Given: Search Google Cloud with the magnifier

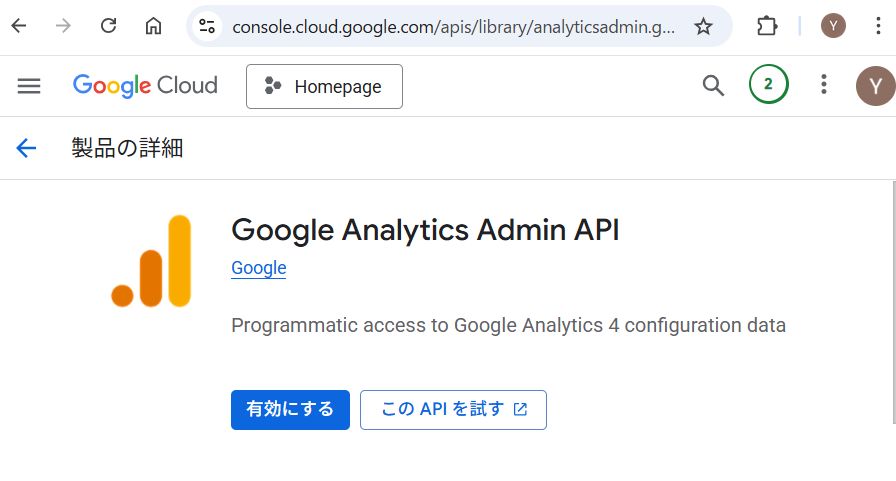Looking at the screenshot, I should click(713, 86).
